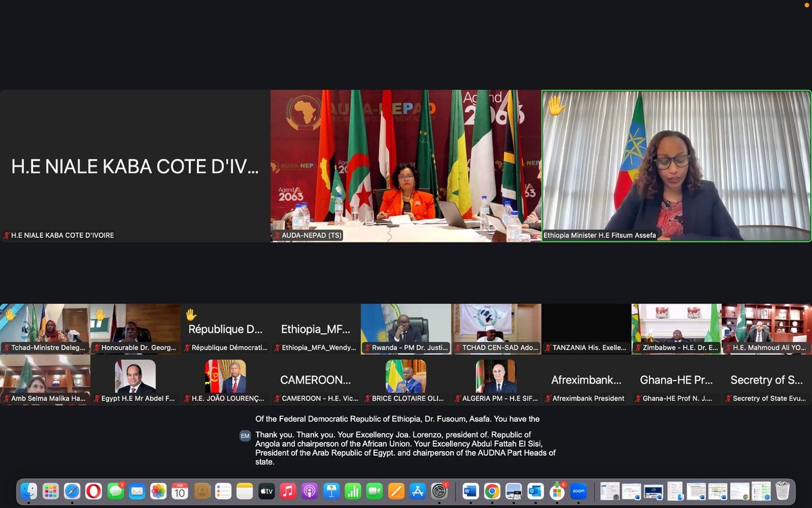Open Notes in the Dock
The width and height of the screenshot is (812, 508).
245,491
